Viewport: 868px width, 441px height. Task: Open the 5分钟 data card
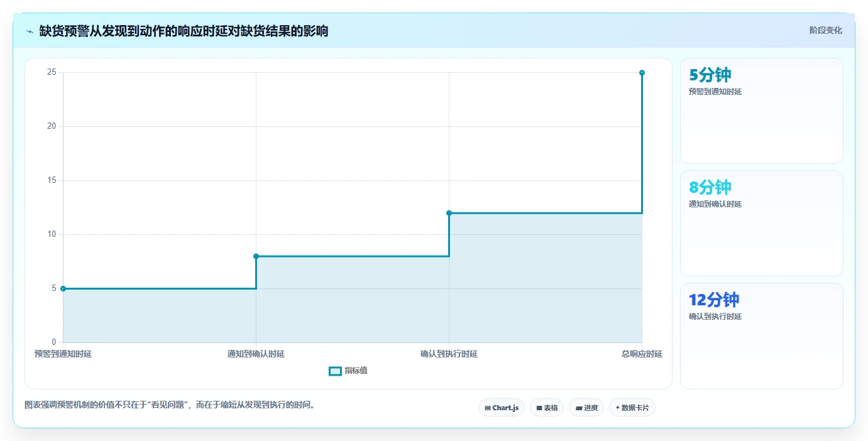coord(762,111)
